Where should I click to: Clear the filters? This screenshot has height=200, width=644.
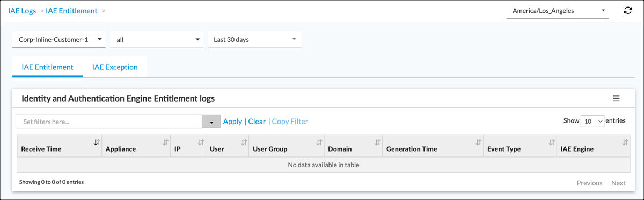(257, 122)
